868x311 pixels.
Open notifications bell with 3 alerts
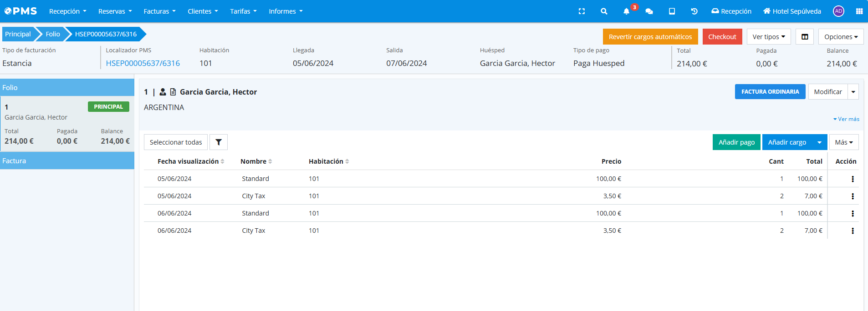627,11
